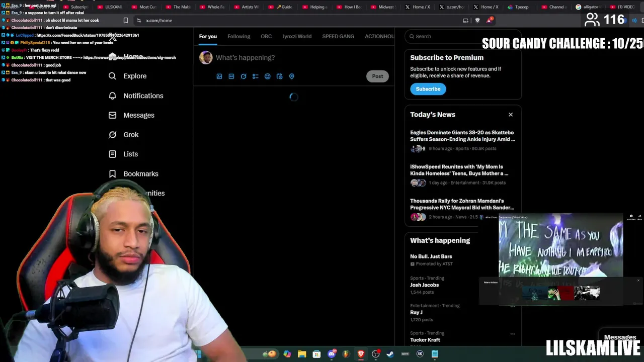Tag a location in the post

pyautogui.click(x=292, y=76)
